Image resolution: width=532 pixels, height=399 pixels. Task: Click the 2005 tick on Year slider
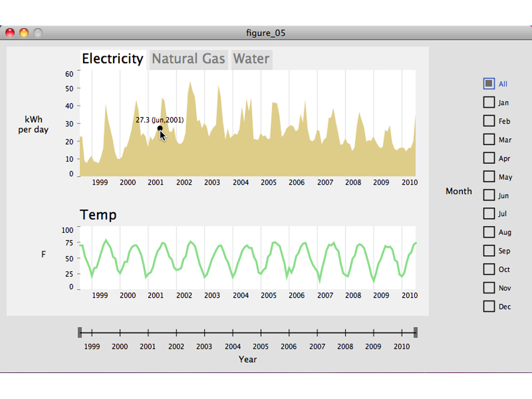(261, 333)
